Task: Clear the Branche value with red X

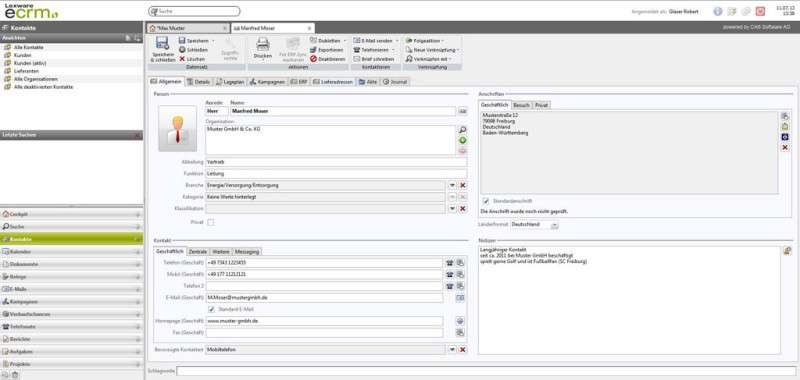Action: pos(463,185)
